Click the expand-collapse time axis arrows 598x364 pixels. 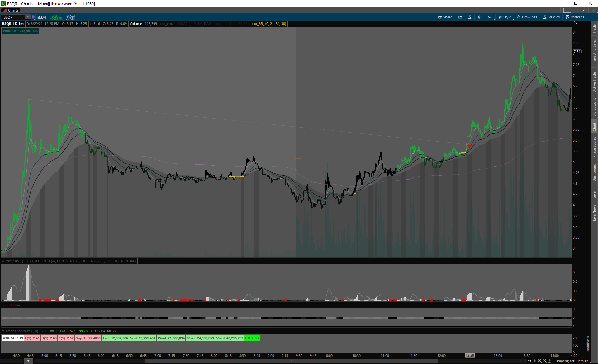[x=530, y=361]
